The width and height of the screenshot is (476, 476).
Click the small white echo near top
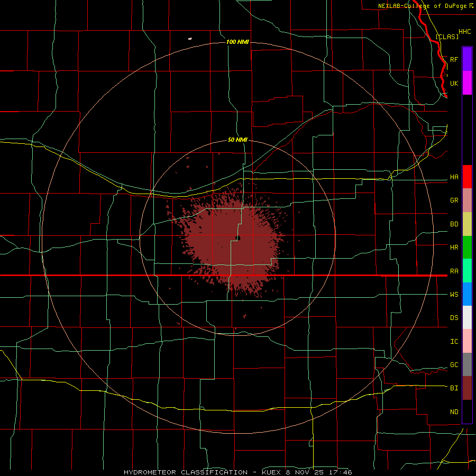point(190,39)
